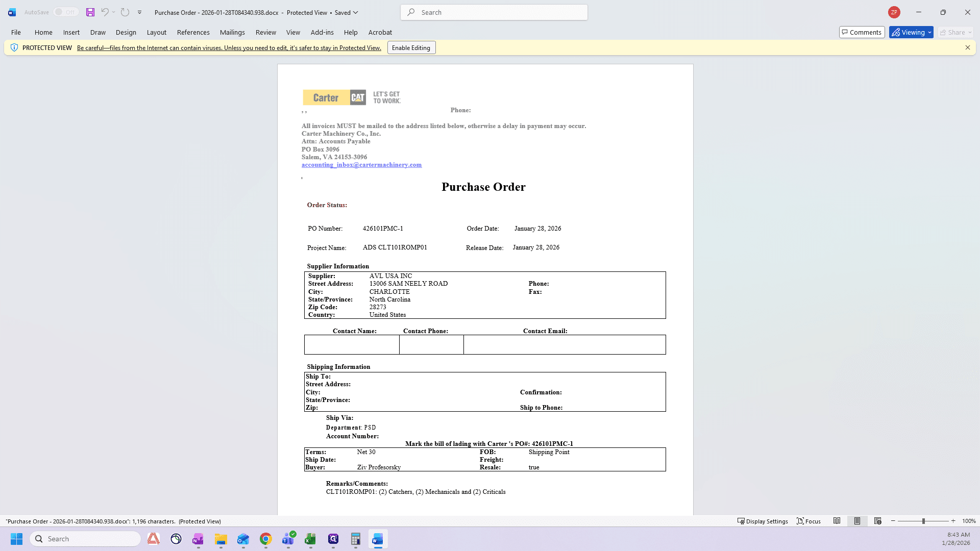
Task: Go to the Layout tab
Action: pyautogui.click(x=157, y=32)
